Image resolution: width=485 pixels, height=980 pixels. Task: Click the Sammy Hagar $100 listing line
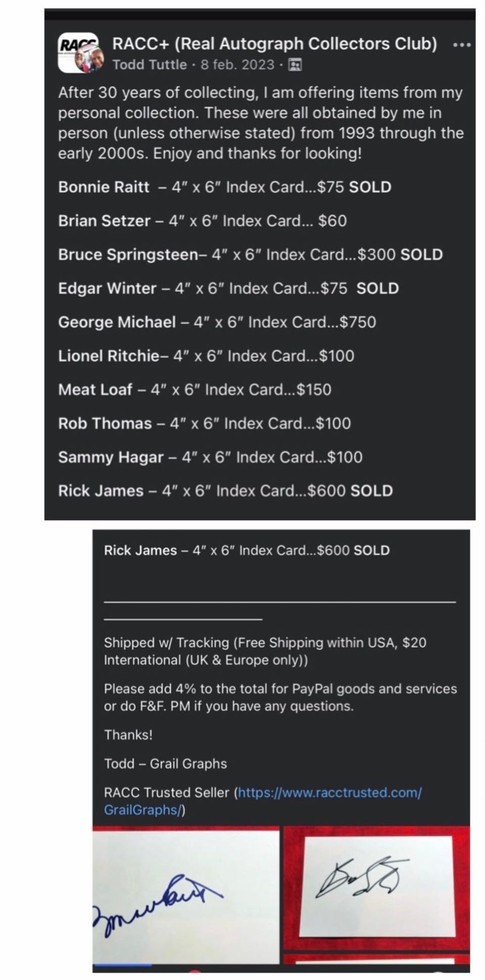pos(210,457)
